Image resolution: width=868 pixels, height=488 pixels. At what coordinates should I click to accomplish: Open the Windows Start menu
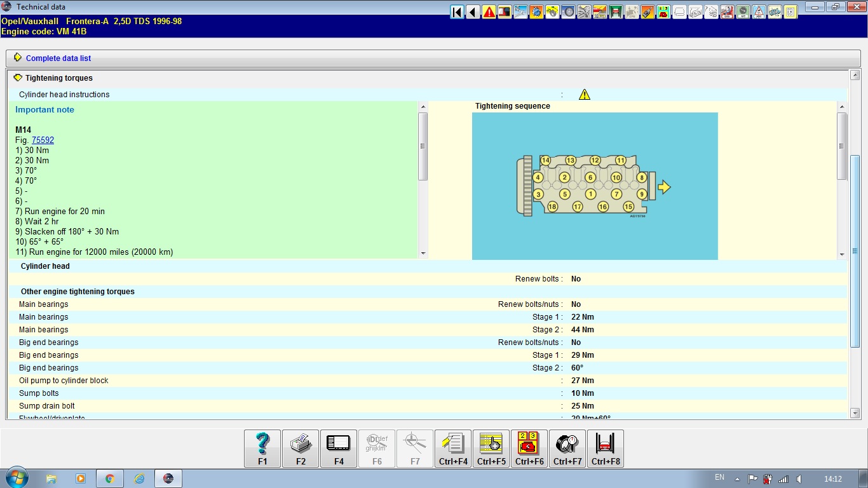coord(15,478)
